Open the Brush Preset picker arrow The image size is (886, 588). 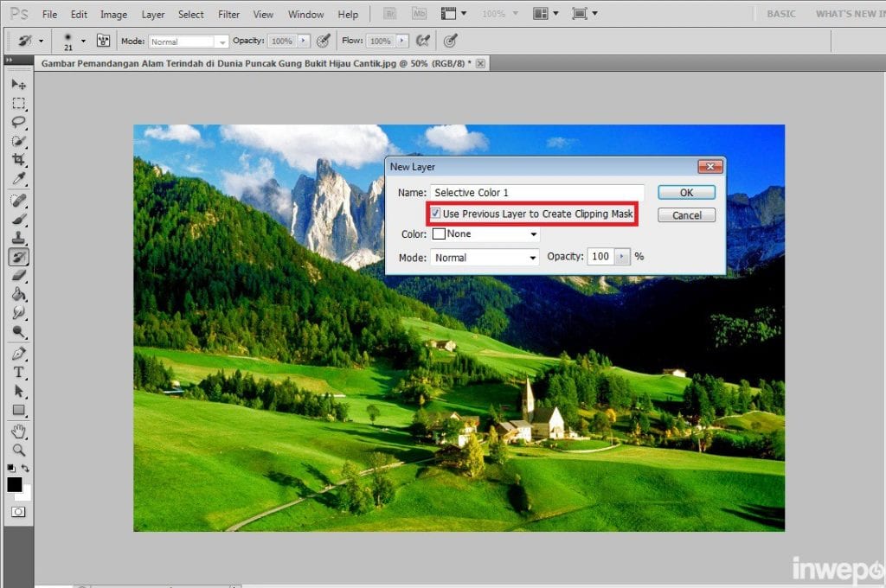[84, 41]
